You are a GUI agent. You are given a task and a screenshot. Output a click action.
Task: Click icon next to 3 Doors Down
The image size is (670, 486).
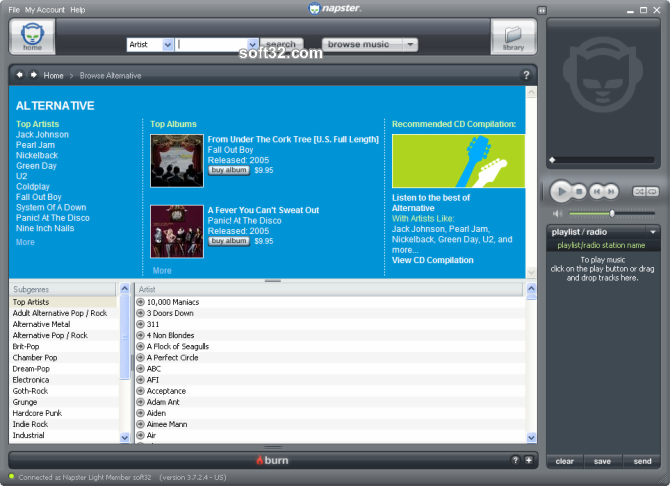click(140, 313)
